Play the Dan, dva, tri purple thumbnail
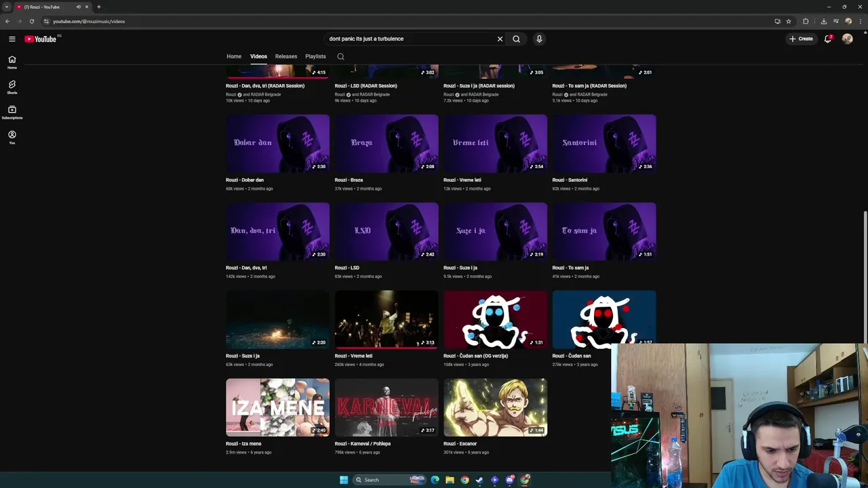The image size is (868, 488). pyautogui.click(x=277, y=231)
